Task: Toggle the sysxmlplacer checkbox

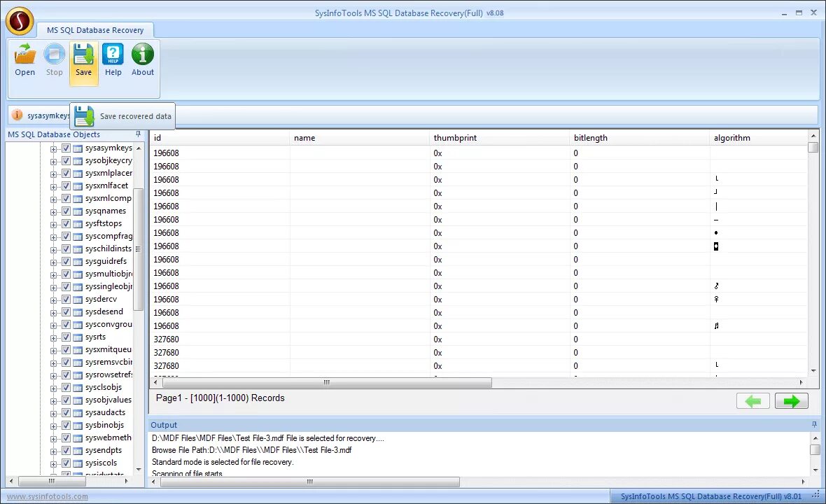Action: pos(66,174)
